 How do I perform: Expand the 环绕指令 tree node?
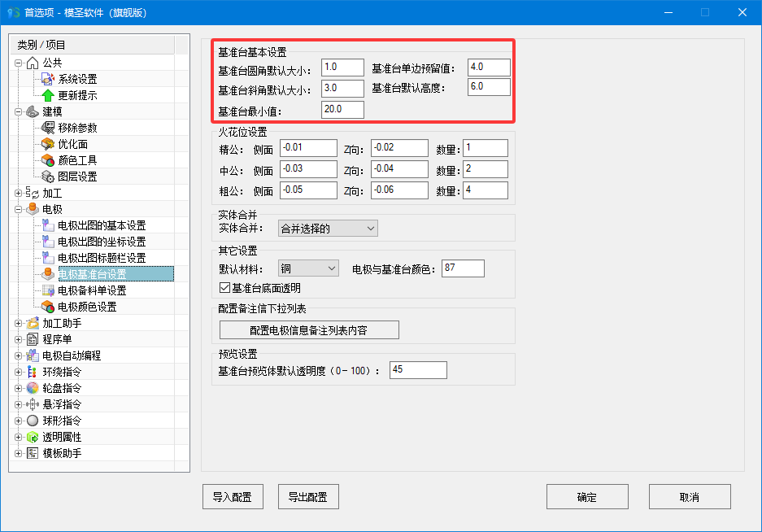19,372
